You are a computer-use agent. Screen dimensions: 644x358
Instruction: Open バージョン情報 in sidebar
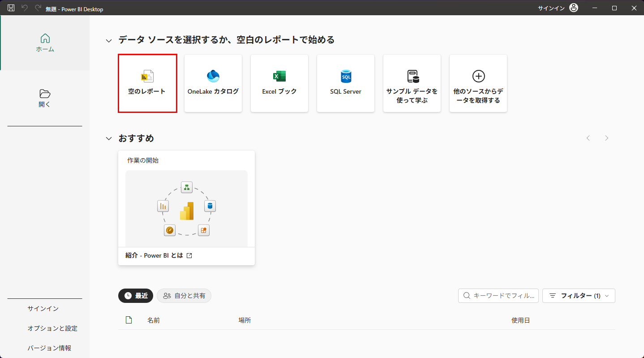point(49,348)
